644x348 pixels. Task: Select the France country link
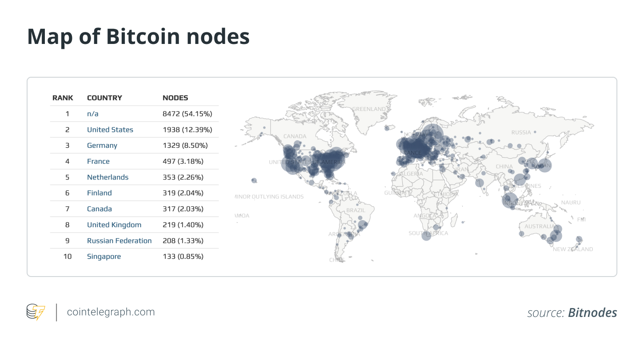click(98, 162)
